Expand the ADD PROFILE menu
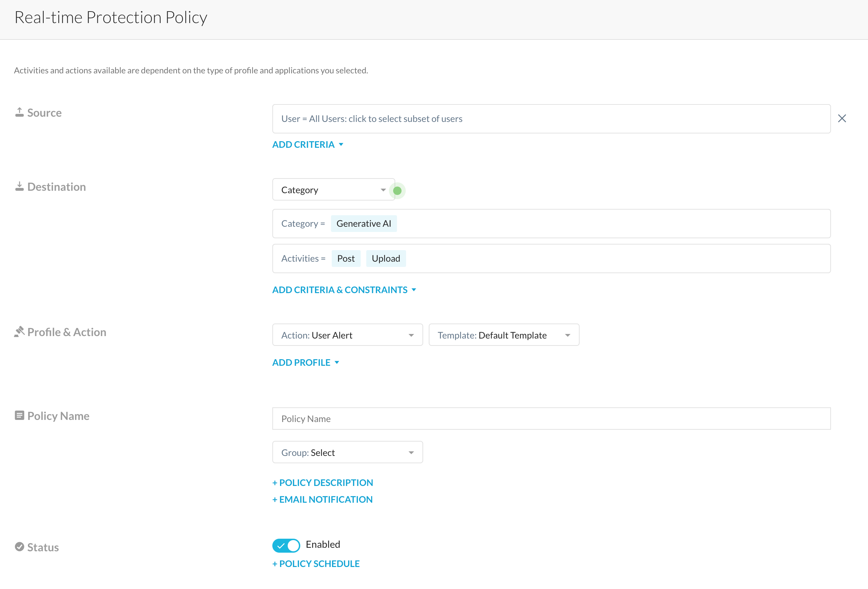Image resolution: width=868 pixels, height=589 pixels. pos(306,363)
